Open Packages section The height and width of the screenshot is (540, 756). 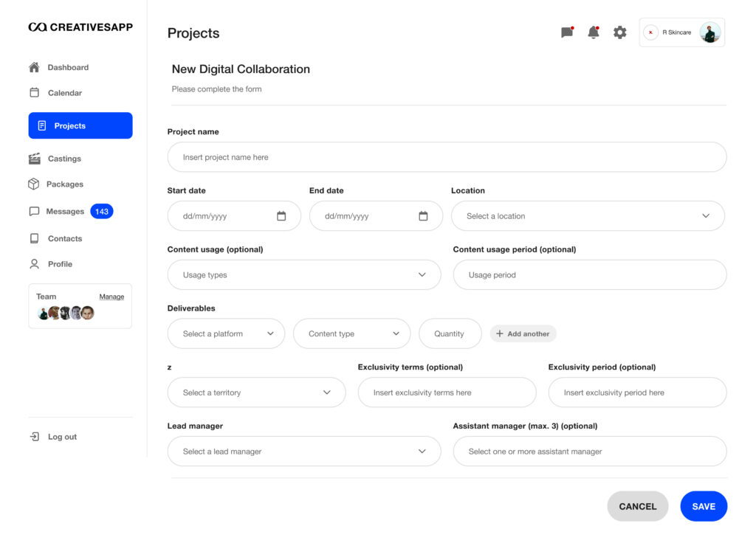coord(65,184)
